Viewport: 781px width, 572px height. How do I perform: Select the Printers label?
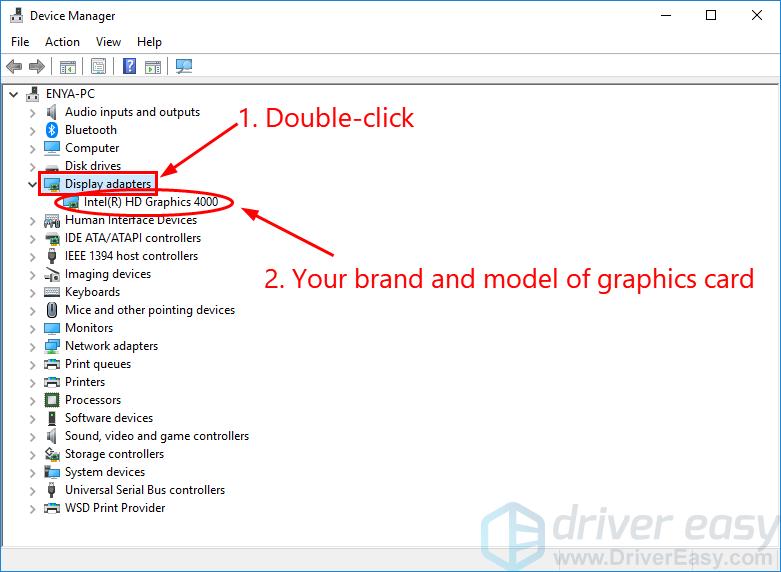coord(85,382)
